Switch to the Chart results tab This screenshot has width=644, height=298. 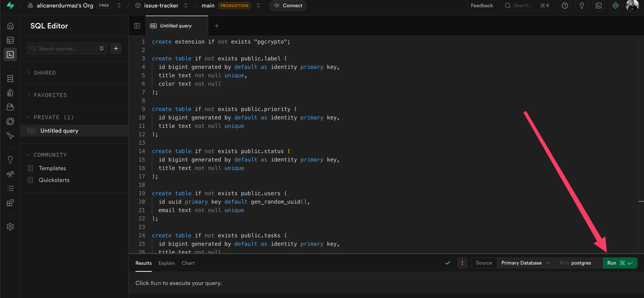point(188,263)
